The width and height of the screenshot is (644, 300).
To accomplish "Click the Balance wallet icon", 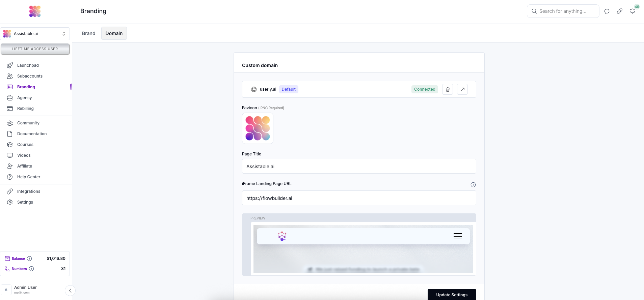I will pos(7,259).
